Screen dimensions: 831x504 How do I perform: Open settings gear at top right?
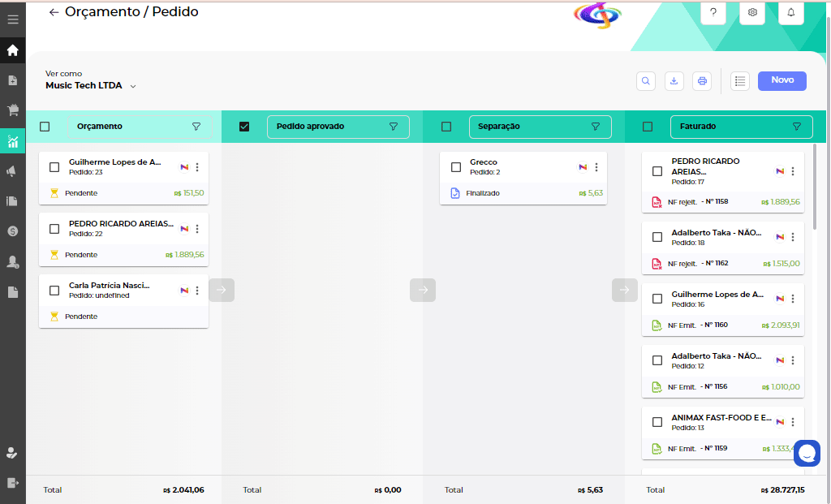[752, 12]
